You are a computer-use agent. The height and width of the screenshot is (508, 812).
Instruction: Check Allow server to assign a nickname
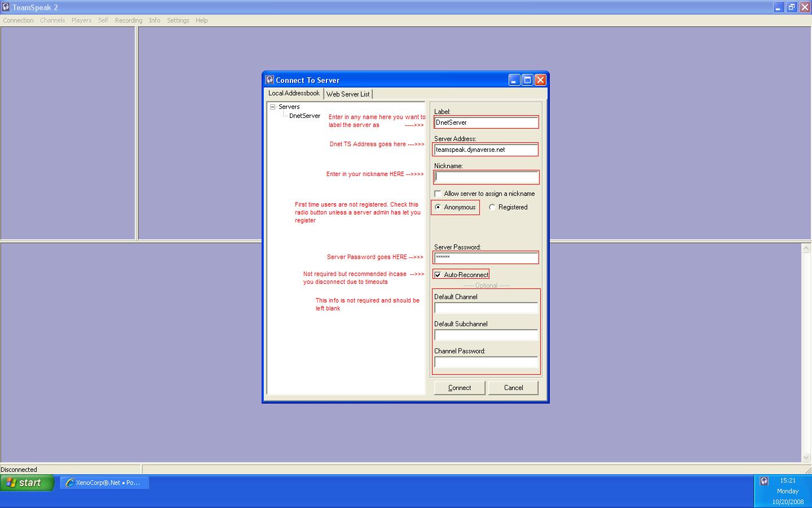pos(438,194)
